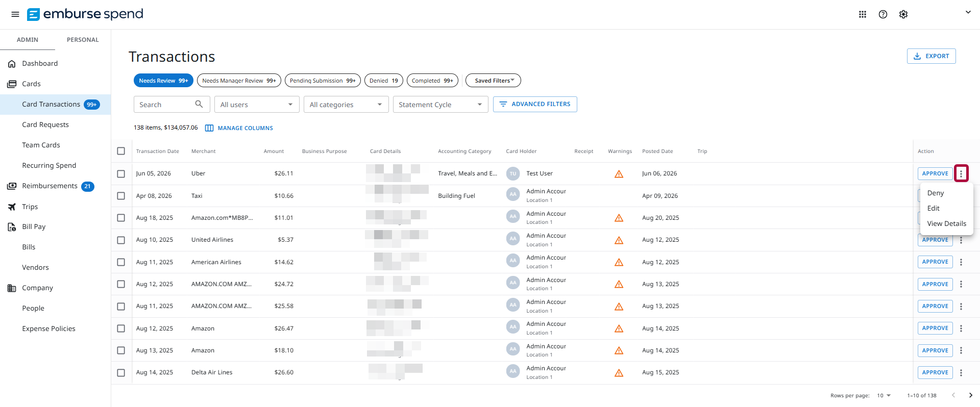This screenshot has height=407, width=980.
Task: Select the Pending Submission filter
Action: pos(323,81)
